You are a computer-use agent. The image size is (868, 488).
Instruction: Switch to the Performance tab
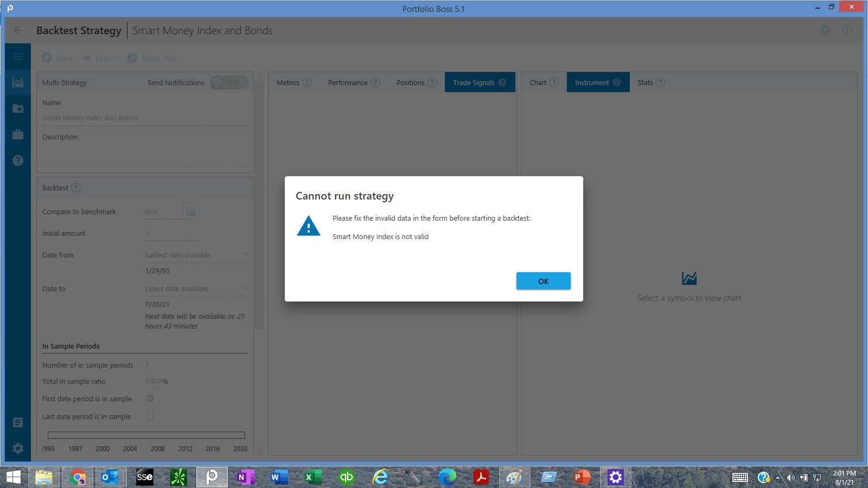click(x=348, y=82)
